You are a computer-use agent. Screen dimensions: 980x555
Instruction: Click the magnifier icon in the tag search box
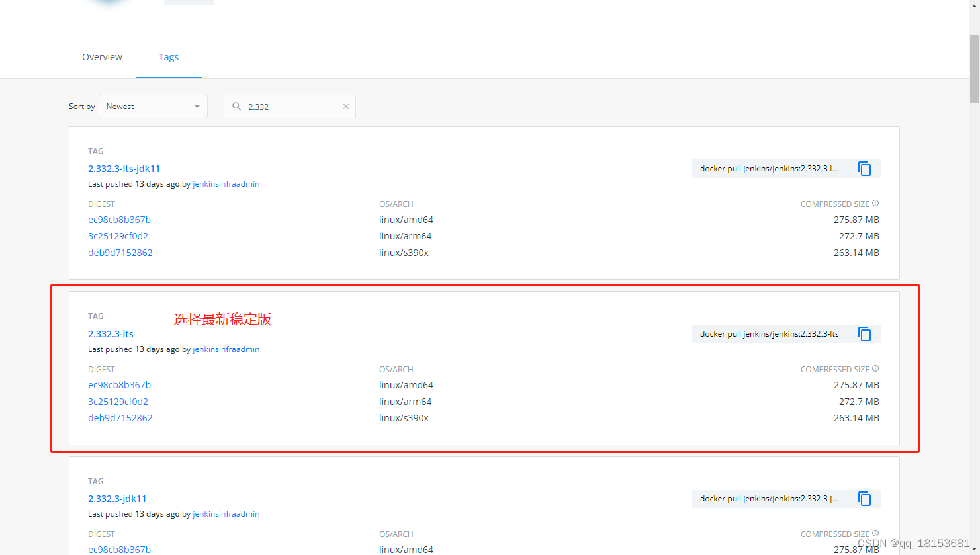click(x=237, y=107)
